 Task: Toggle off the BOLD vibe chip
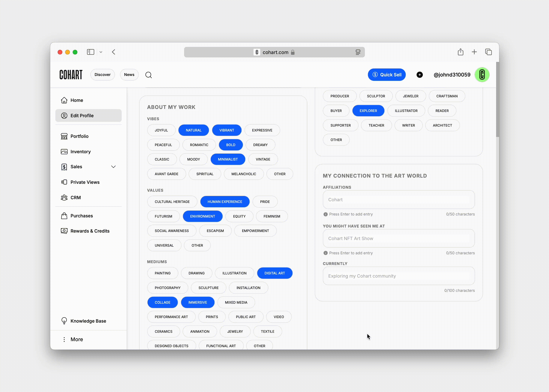231,145
